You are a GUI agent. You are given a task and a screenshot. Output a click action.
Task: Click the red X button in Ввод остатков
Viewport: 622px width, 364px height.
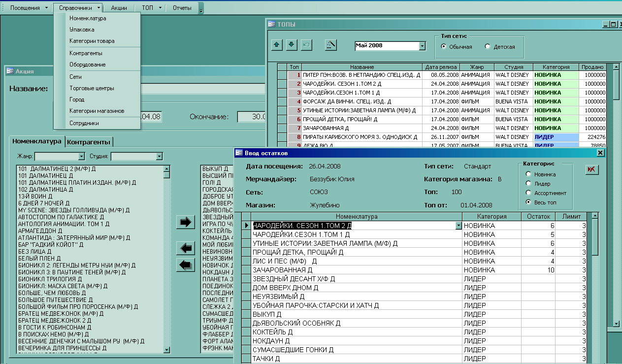591,169
